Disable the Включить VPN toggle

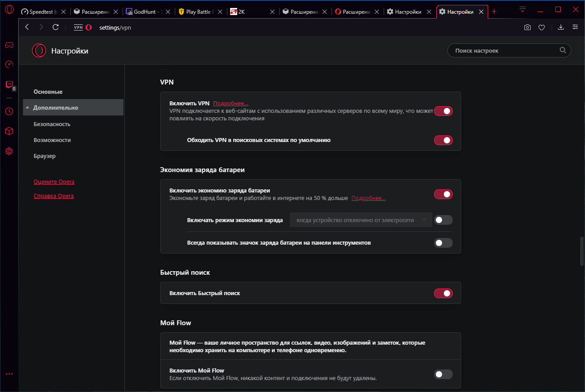443,111
